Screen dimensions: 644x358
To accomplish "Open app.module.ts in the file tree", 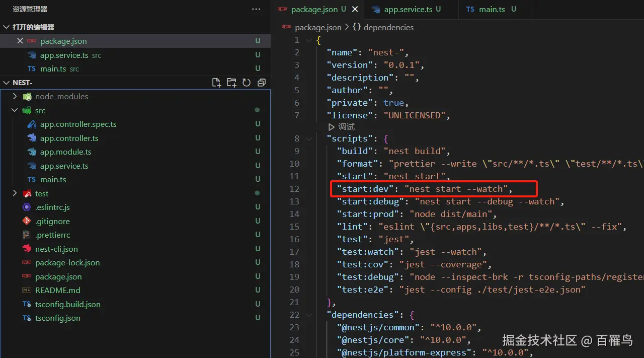I will 66,152.
